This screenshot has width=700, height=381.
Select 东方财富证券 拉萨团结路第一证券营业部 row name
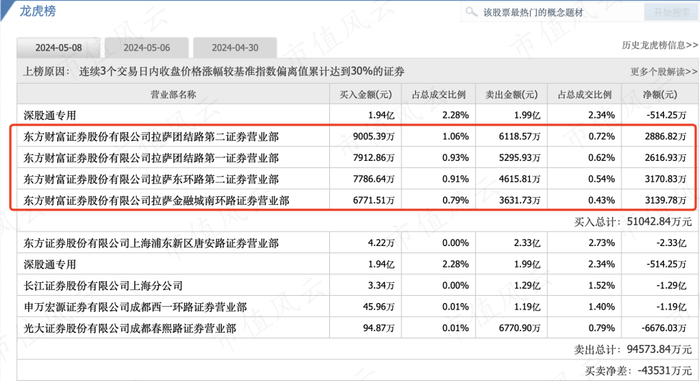pyautogui.click(x=151, y=158)
